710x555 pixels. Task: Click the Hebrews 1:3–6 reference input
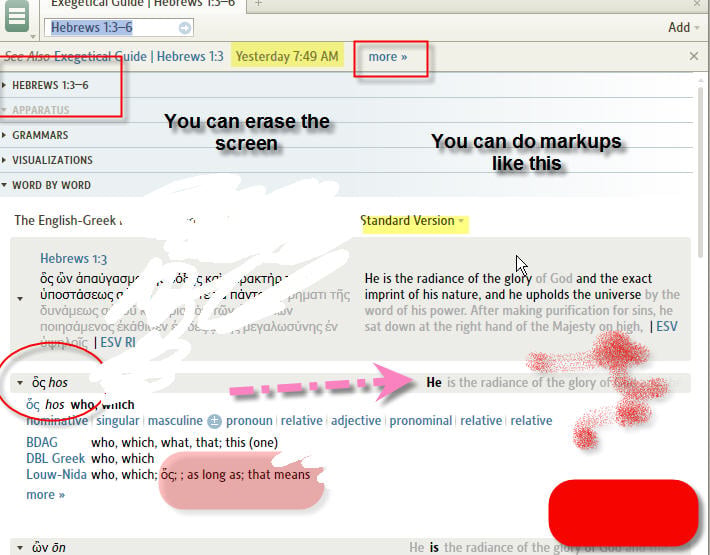(119, 28)
